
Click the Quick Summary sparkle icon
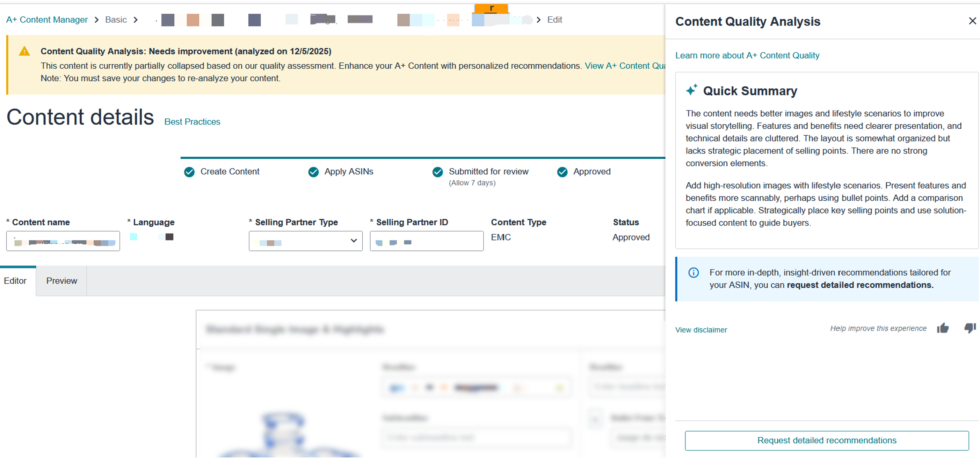tap(691, 90)
